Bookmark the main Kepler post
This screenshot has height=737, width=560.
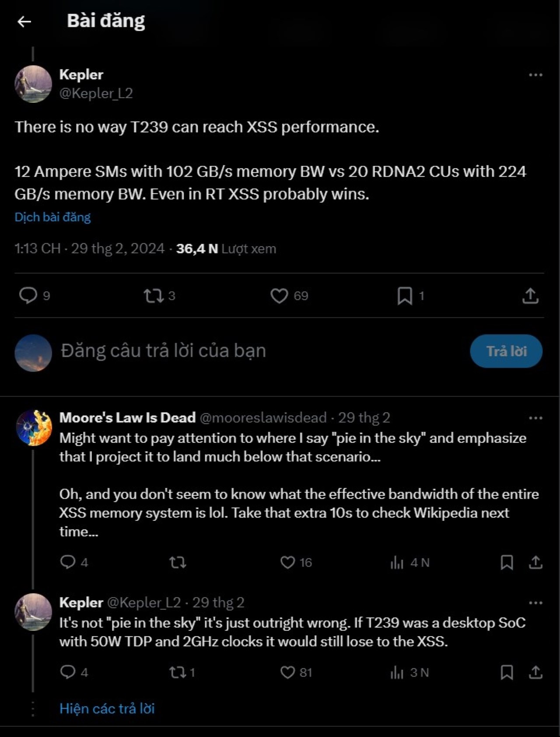405,296
